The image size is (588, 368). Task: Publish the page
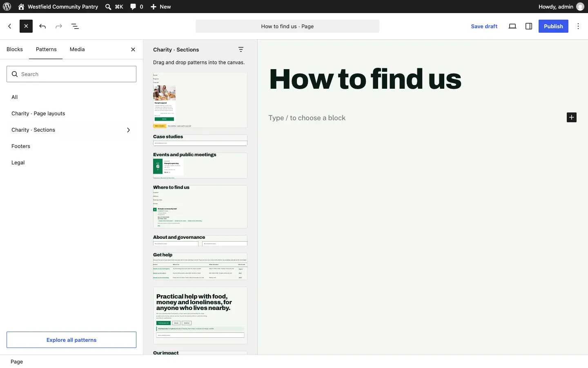coord(553,27)
